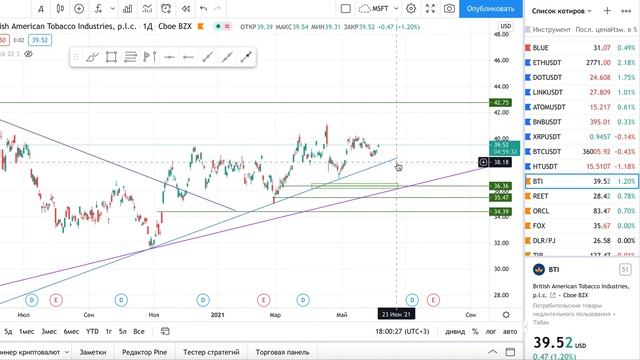640x360 pixels.
Task: Select the 3мес time range
Action: pos(49,331)
